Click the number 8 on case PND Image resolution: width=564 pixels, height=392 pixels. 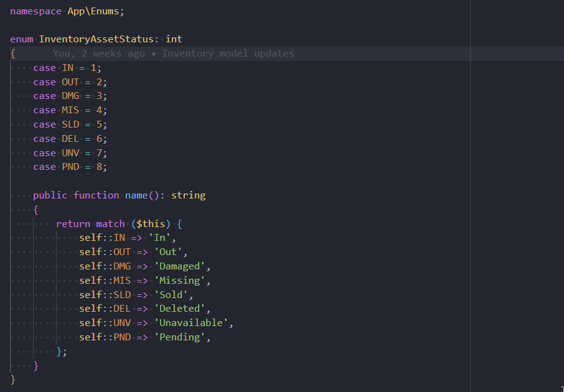(99, 167)
